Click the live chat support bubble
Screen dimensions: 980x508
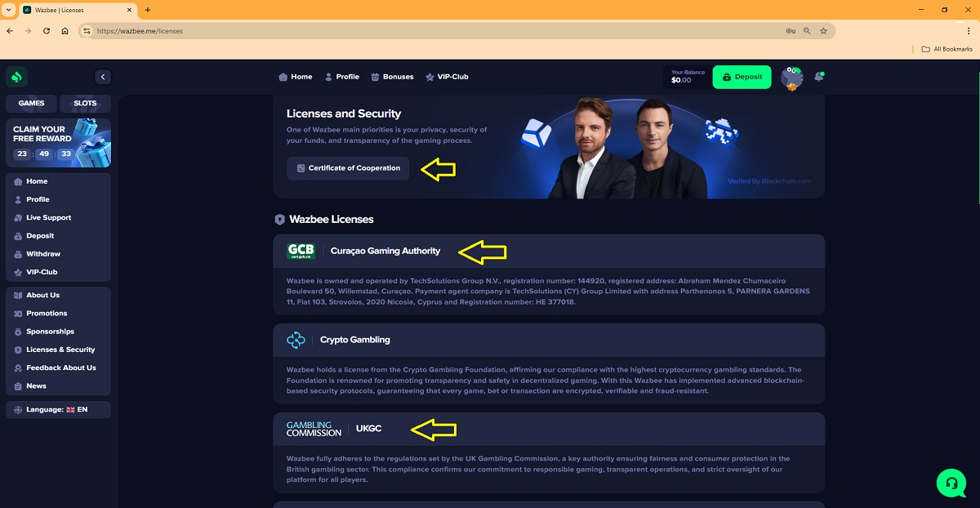951,483
